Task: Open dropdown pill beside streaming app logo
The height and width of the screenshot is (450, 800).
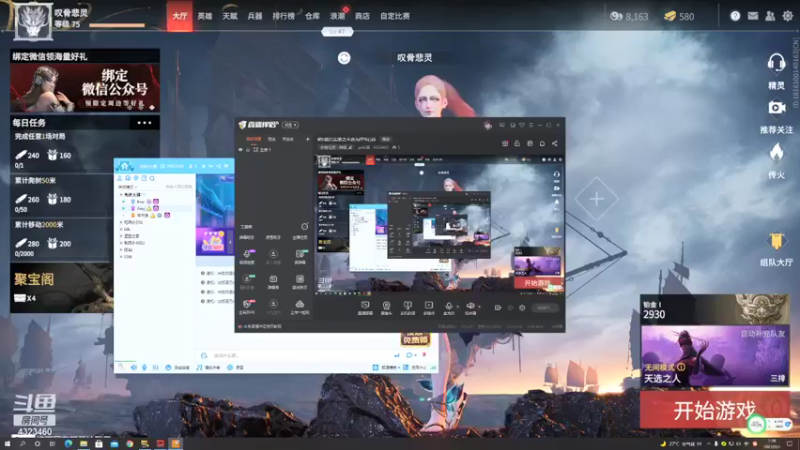Action: tap(290, 124)
